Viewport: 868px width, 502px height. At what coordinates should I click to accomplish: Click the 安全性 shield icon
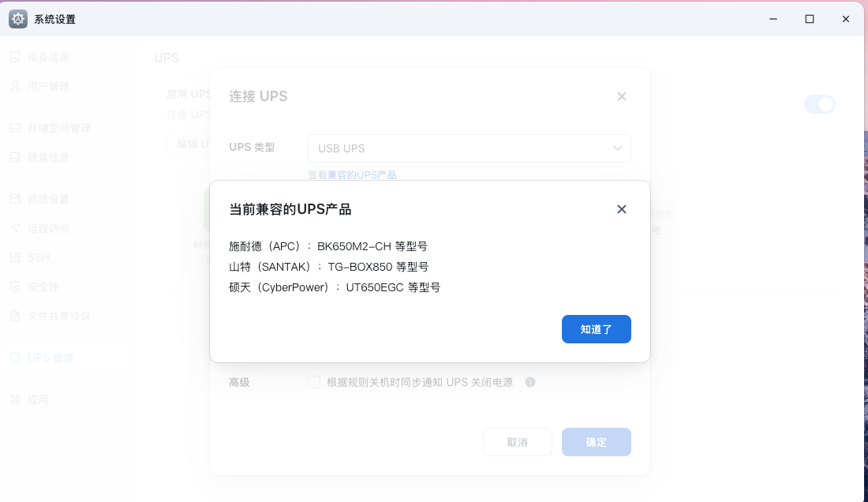15,287
